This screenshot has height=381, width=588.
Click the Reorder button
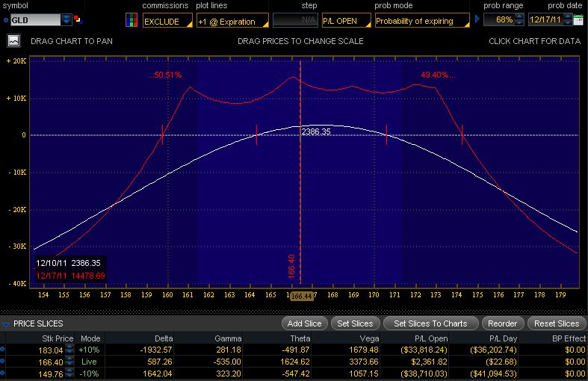pos(503,323)
